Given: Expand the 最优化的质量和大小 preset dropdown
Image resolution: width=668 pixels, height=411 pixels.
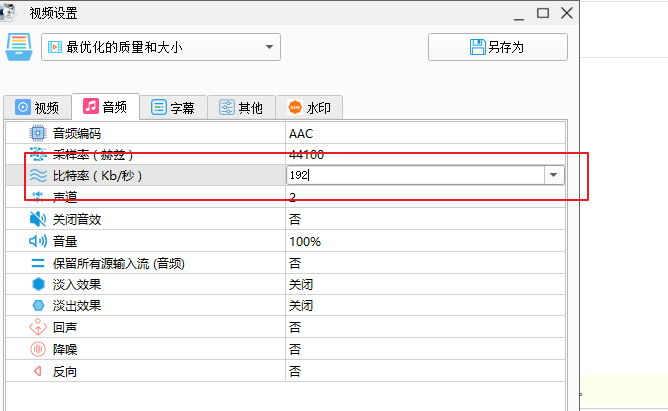Looking at the screenshot, I should [269, 47].
